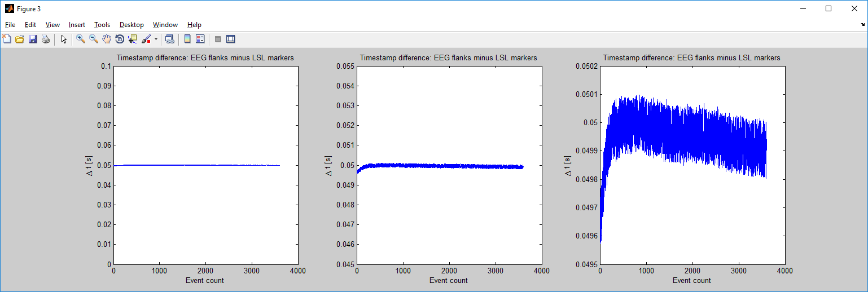The image size is (868, 292).
Task: Click the Hide Plot Tools icon
Action: coord(218,39)
